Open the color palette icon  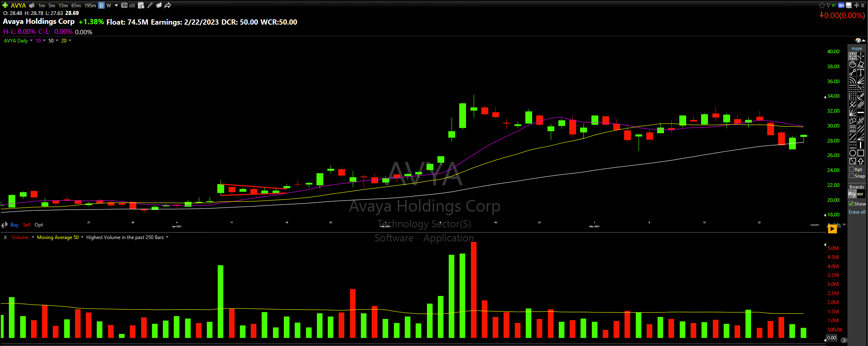coord(858,40)
